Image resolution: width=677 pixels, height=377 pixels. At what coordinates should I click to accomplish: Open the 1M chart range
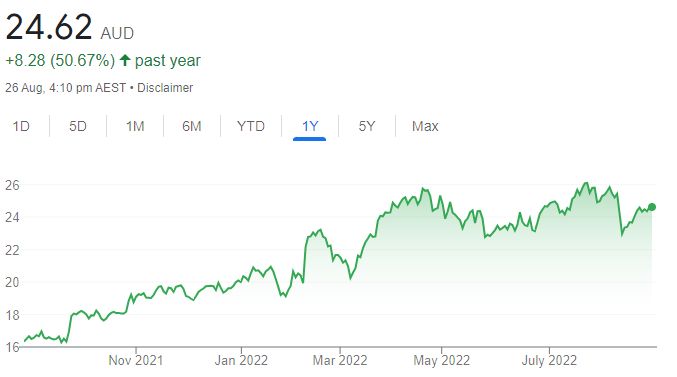(x=135, y=126)
